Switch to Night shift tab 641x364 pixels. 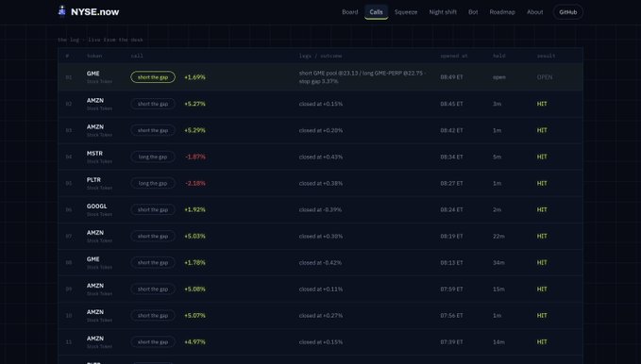[x=443, y=12]
